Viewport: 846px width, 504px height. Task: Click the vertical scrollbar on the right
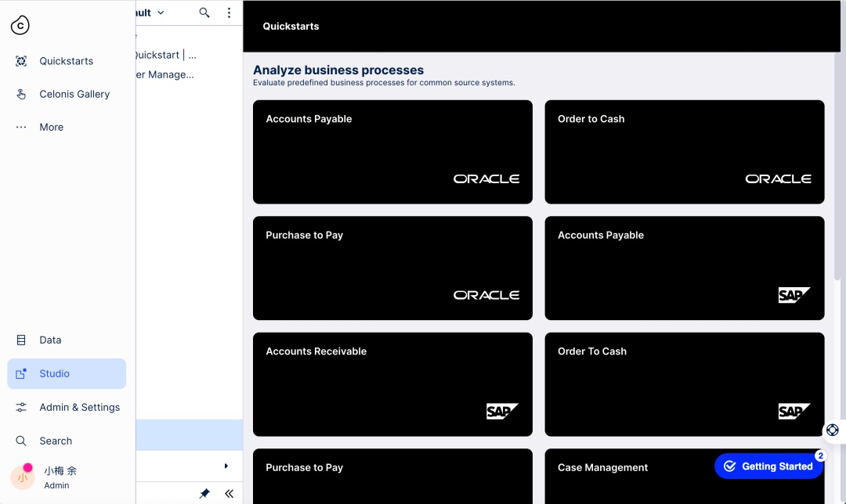[x=838, y=167]
